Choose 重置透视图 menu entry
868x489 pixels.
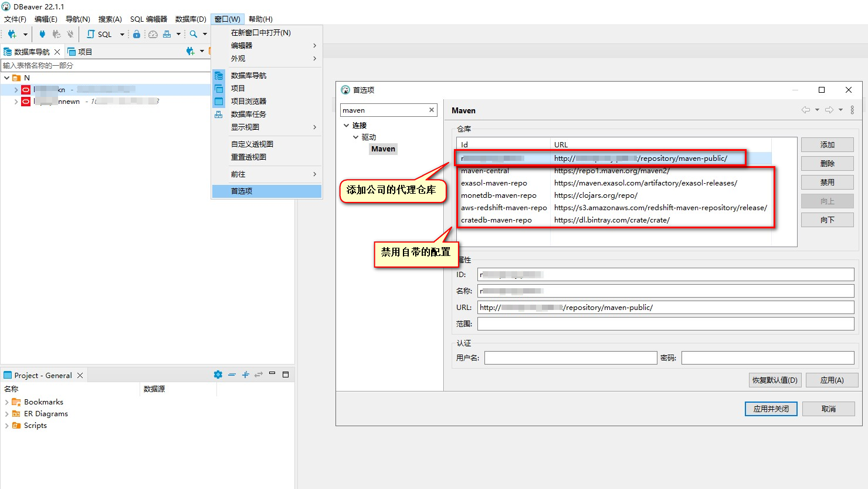click(267, 157)
